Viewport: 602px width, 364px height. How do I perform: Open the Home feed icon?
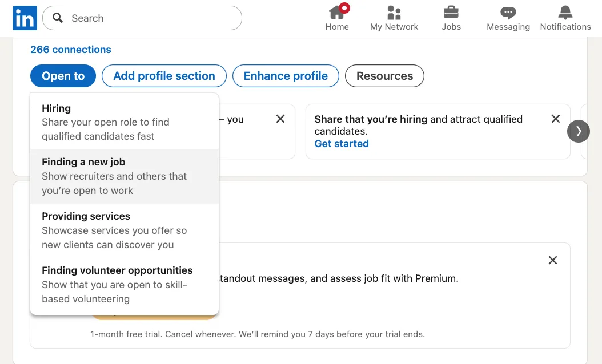(337, 13)
